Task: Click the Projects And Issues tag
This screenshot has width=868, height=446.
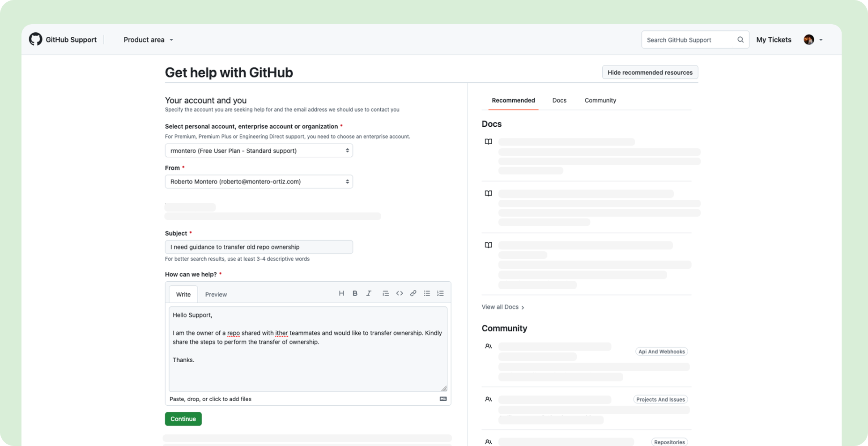Action: (x=660, y=399)
